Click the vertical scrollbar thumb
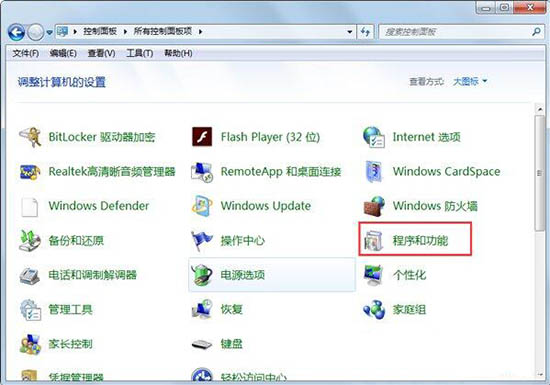 540,173
